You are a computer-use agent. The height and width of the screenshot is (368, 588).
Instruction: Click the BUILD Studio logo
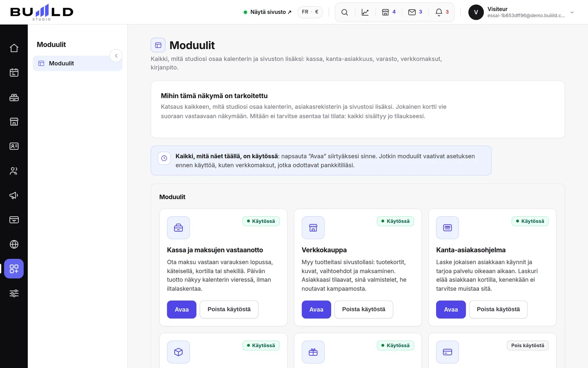pyautogui.click(x=42, y=12)
